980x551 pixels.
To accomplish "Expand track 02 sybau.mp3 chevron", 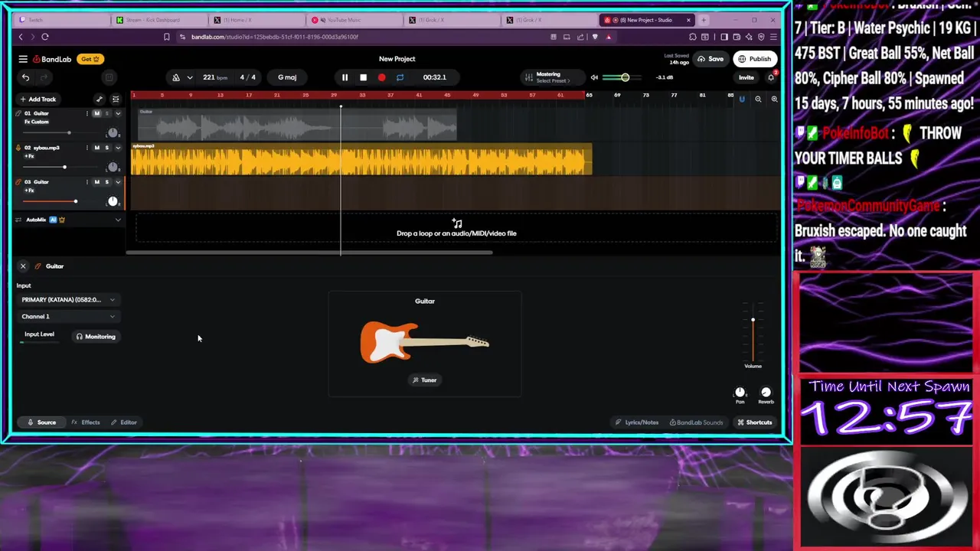I will 118,148.
